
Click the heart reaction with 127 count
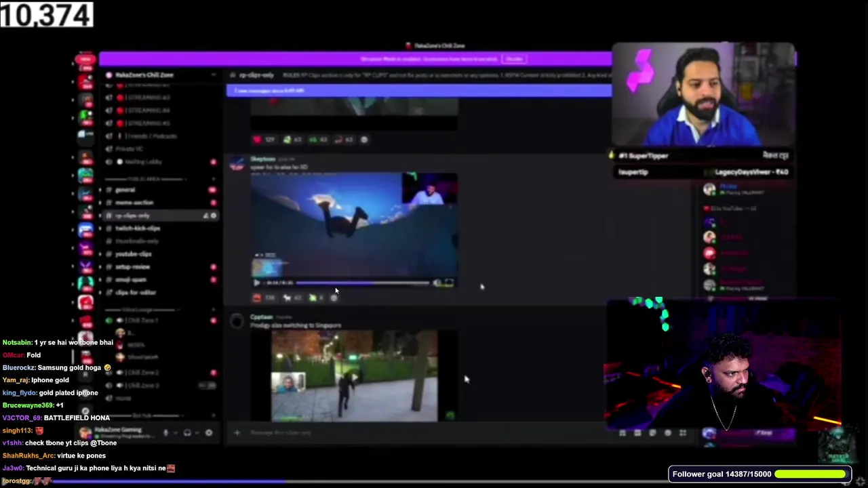tap(264, 140)
